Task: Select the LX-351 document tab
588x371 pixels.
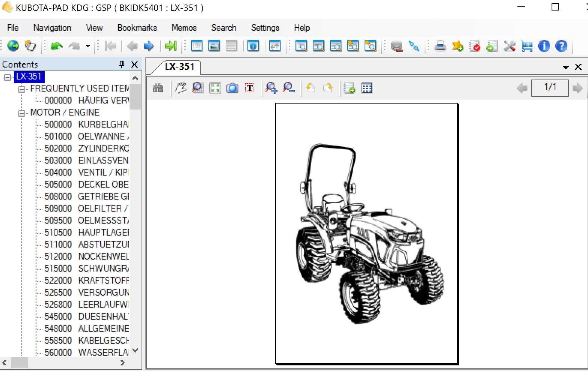Action: [x=179, y=67]
